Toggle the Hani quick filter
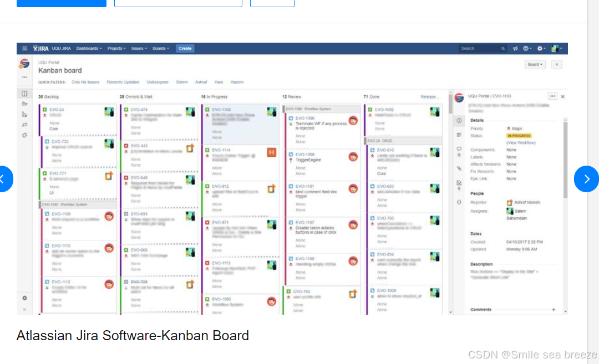The height and width of the screenshot is (364, 599). [219, 82]
